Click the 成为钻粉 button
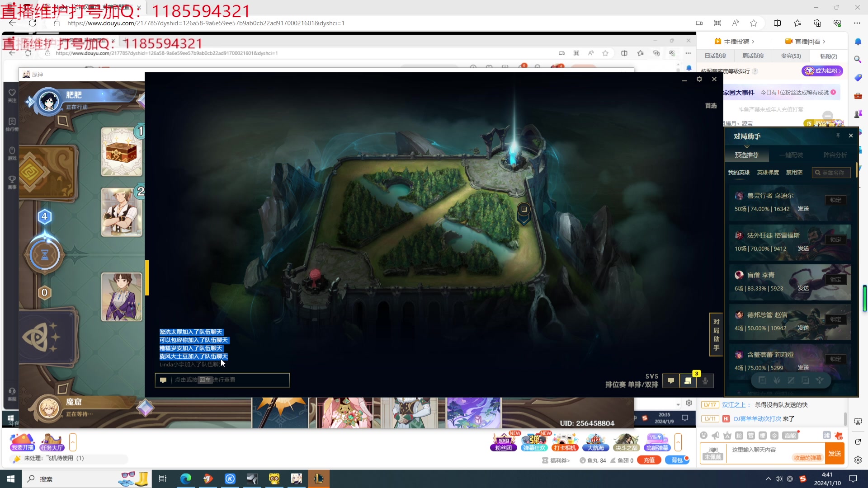The width and height of the screenshot is (868, 488). click(x=822, y=71)
